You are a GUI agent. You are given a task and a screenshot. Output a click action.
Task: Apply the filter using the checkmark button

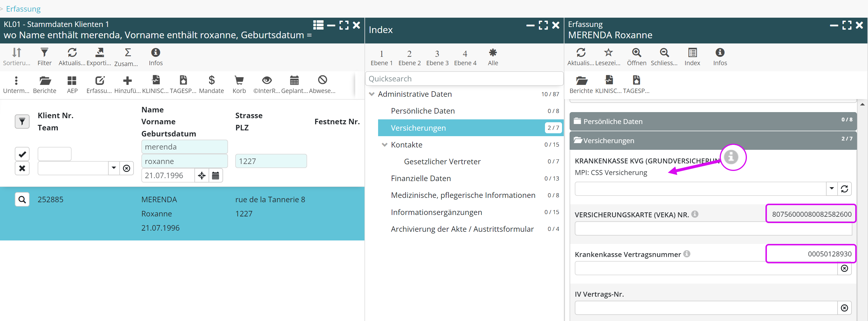(x=22, y=154)
